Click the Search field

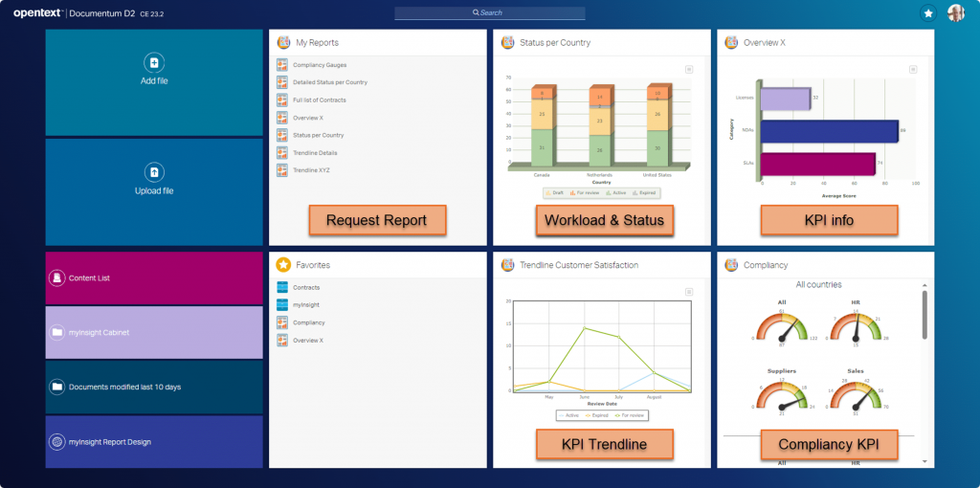[489, 13]
